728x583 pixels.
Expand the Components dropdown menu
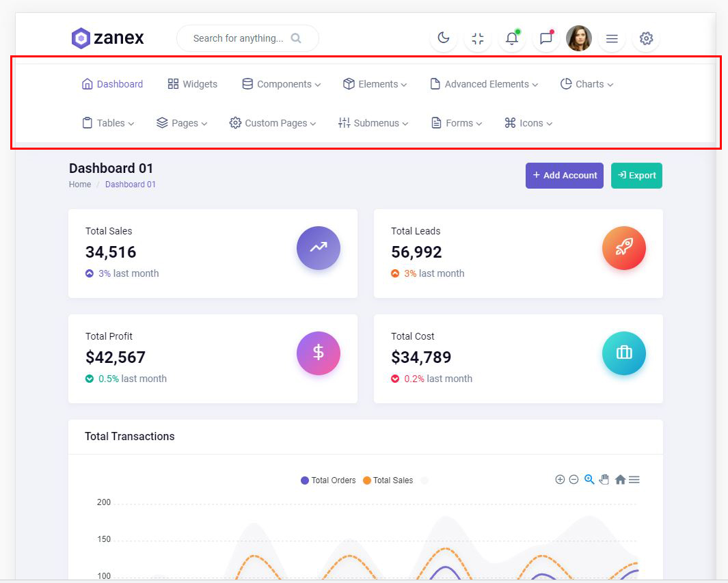[282, 84]
